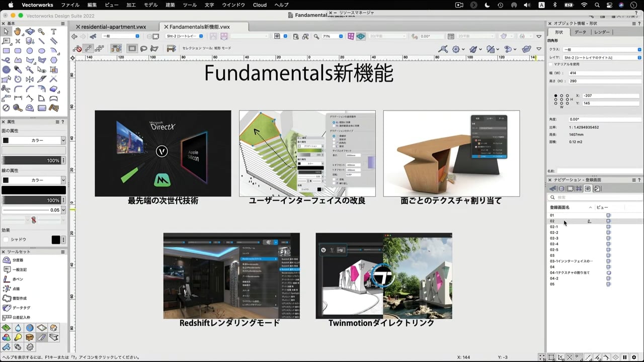The width and height of the screenshot is (644, 362).
Task: Select the Text tool in Basic palette
Action: [x=53, y=31]
